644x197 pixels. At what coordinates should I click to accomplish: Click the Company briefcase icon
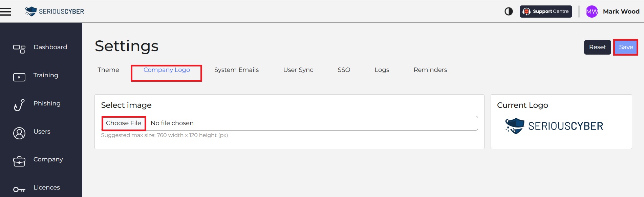click(x=19, y=161)
